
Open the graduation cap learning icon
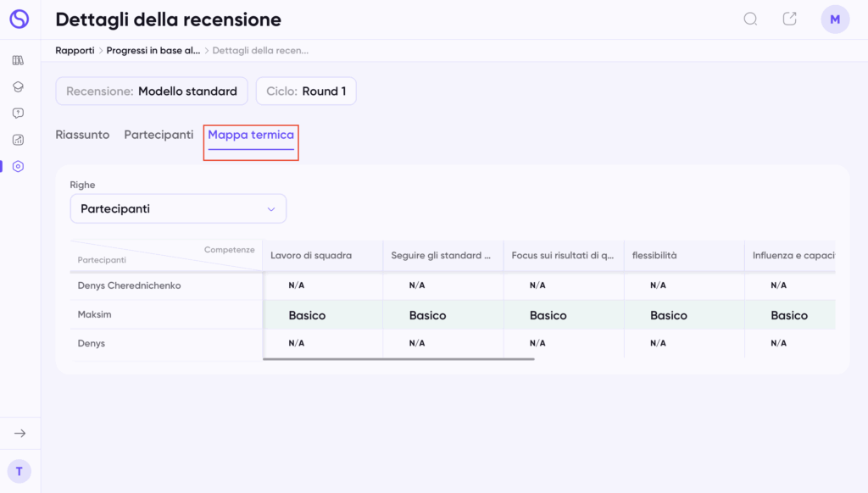(x=19, y=87)
